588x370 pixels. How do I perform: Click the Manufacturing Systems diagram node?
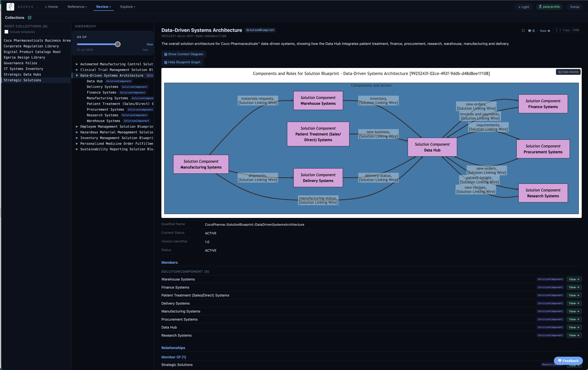pyautogui.click(x=201, y=164)
